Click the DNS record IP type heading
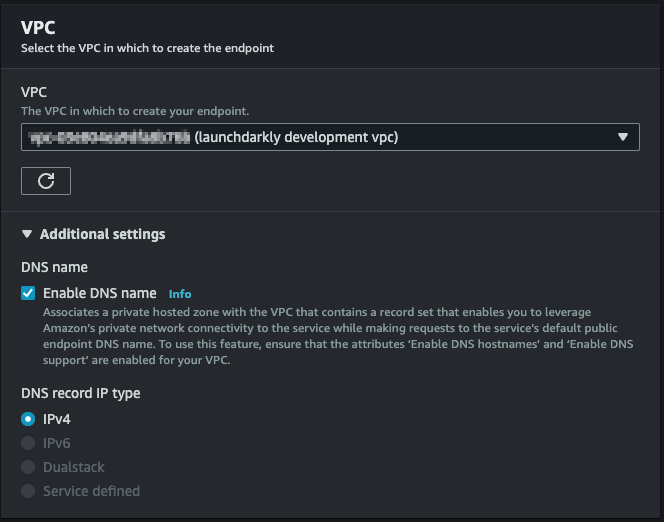 (x=80, y=393)
